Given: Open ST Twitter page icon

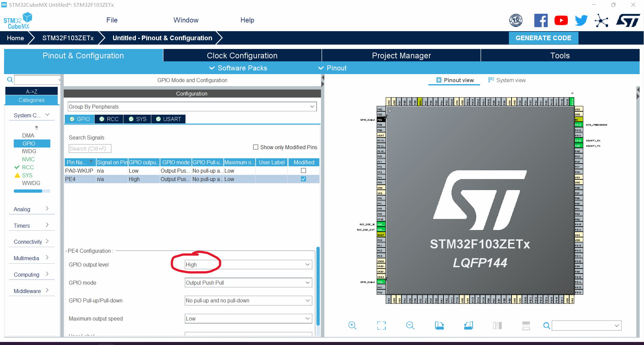Looking at the screenshot, I should pos(581,20).
